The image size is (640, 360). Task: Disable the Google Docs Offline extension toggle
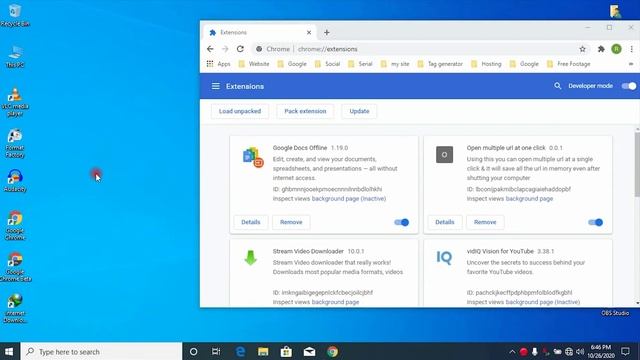point(401,222)
